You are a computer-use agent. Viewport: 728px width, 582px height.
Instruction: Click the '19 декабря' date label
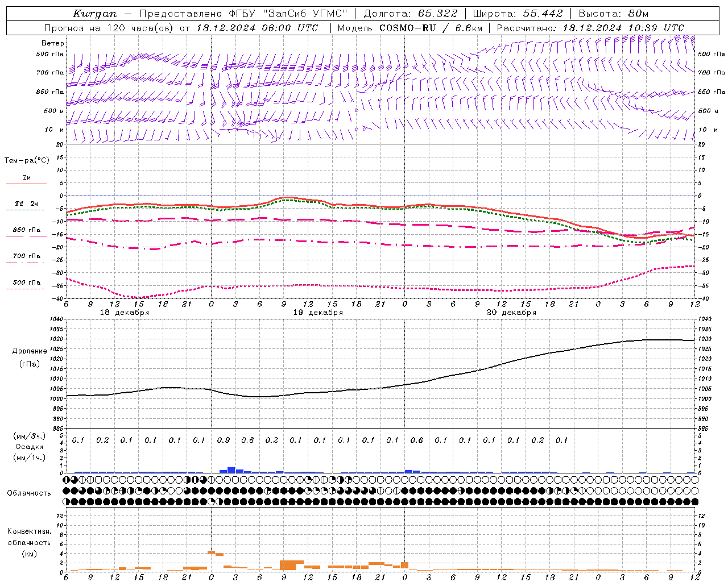pos(318,313)
